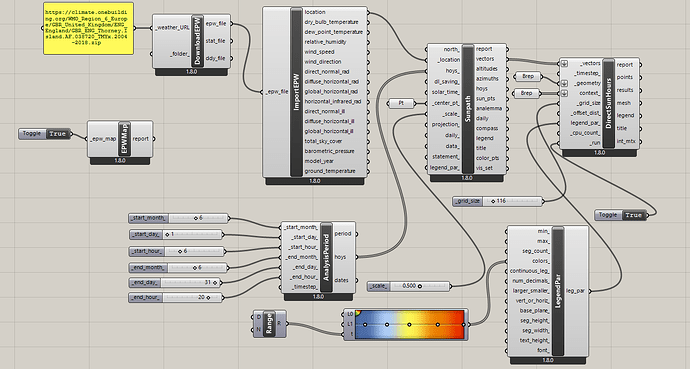
Task: Toggle the True value for the _run input
Action: point(633,215)
